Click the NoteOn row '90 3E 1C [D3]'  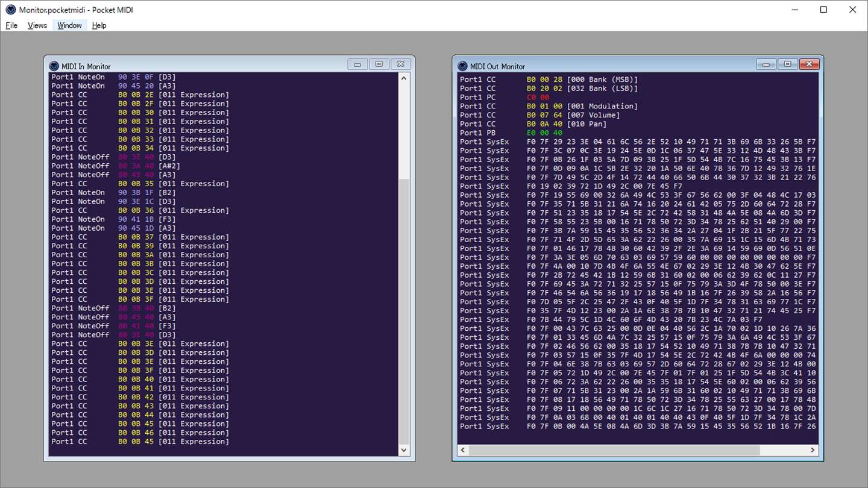coord(113,202)
